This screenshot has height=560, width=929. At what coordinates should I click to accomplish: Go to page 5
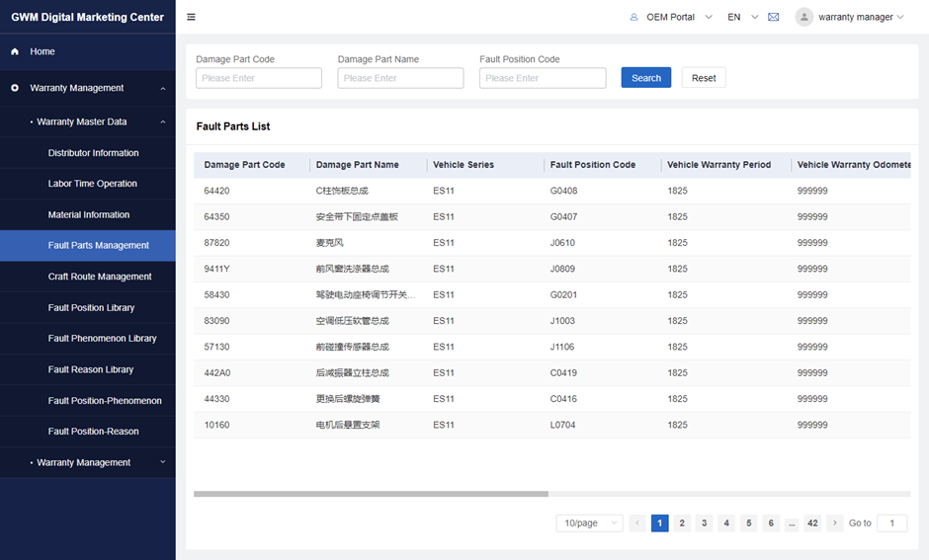click(749, 522)
